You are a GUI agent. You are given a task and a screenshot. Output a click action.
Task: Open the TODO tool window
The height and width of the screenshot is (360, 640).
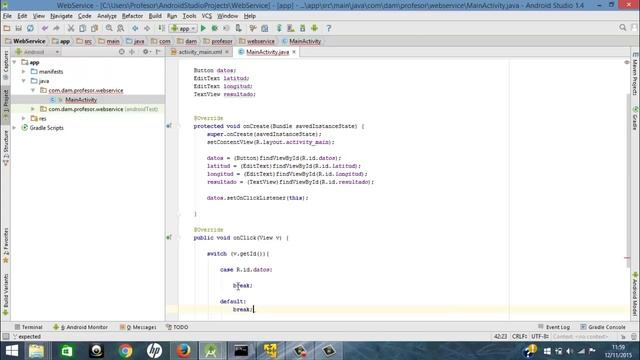tap(177, 327)
